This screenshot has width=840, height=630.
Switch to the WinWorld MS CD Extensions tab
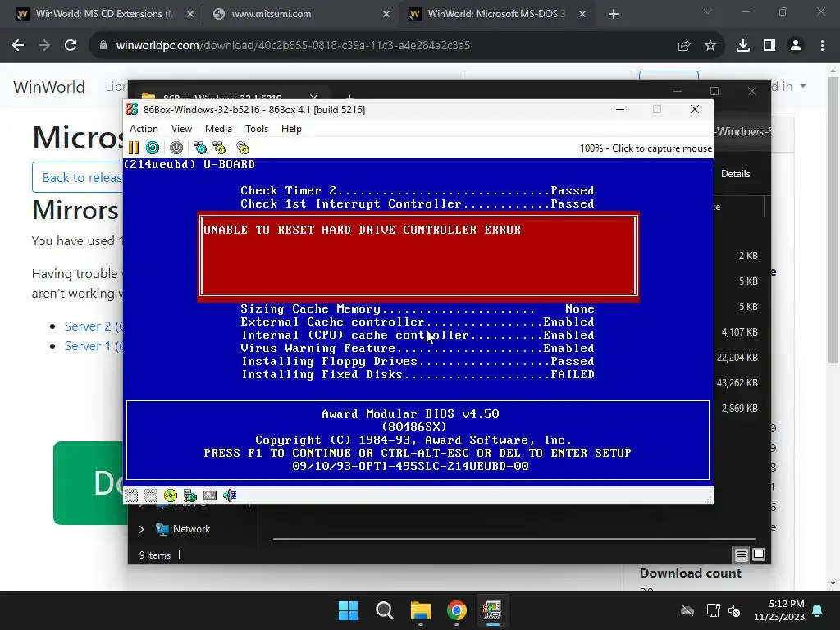coord(105,14)
